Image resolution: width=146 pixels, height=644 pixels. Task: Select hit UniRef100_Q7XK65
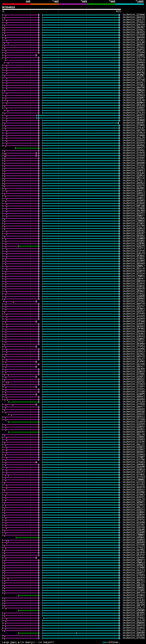(x=134, y=35)
